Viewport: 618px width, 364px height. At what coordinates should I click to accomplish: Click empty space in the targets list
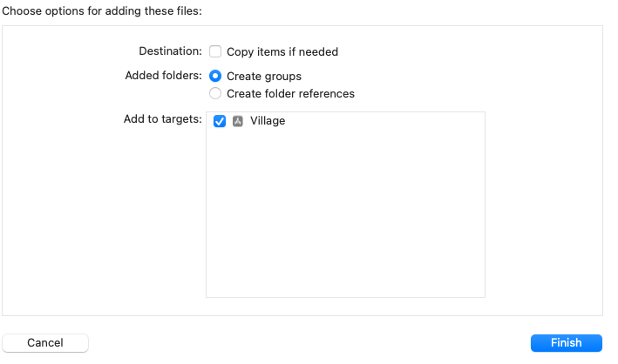tap(345, 212)
